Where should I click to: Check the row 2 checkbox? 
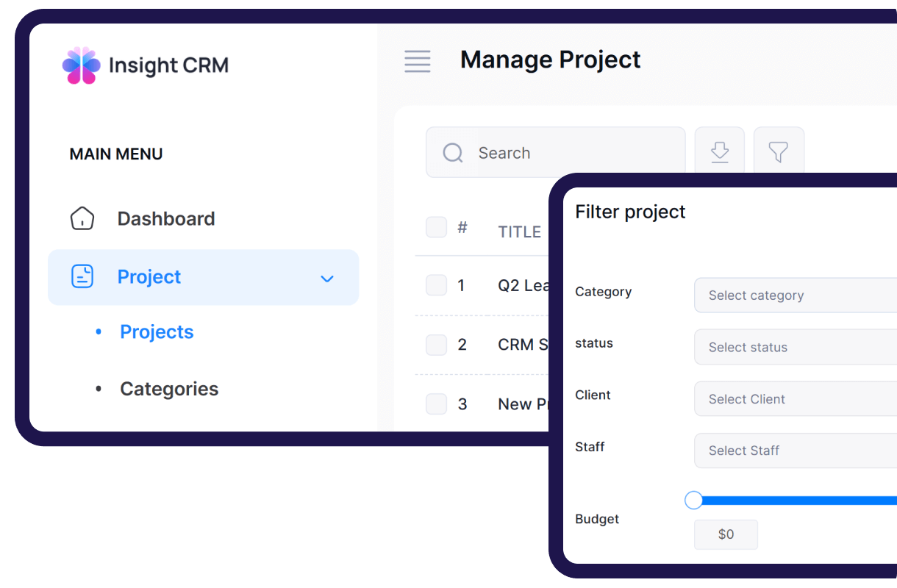pyautogui.click(x=437, y=345)
